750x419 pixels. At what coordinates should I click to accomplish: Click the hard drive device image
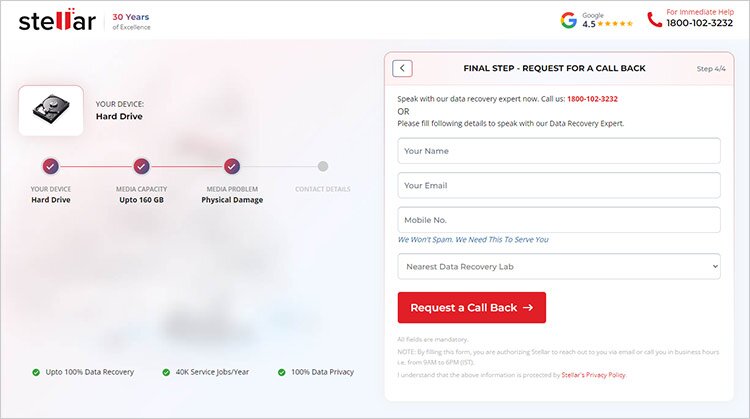point(50,110)
